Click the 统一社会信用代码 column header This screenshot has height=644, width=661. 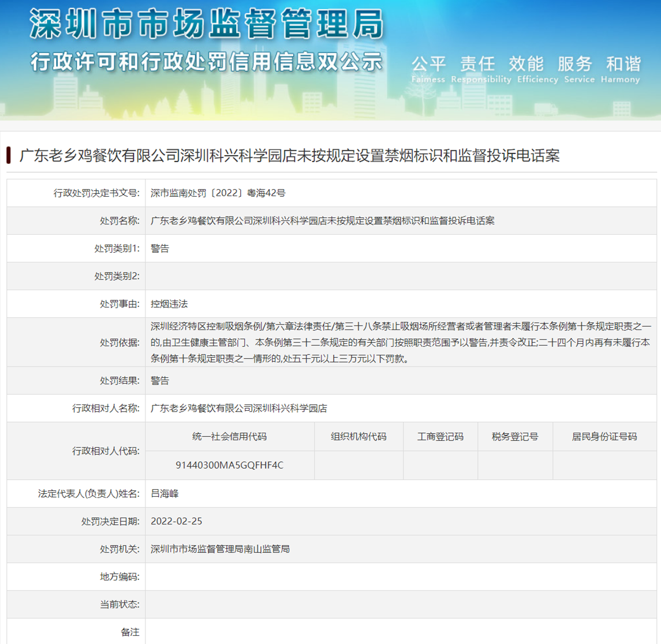[229, 437]
